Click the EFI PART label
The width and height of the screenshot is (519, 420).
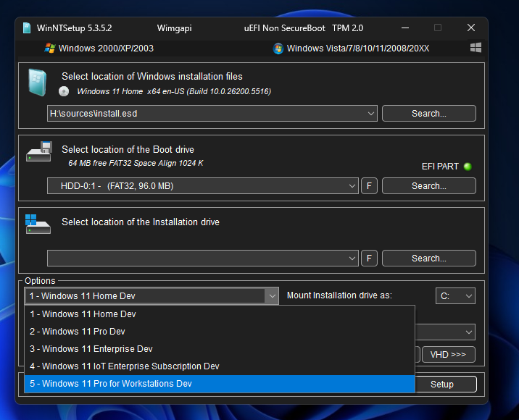pos(440,167)
